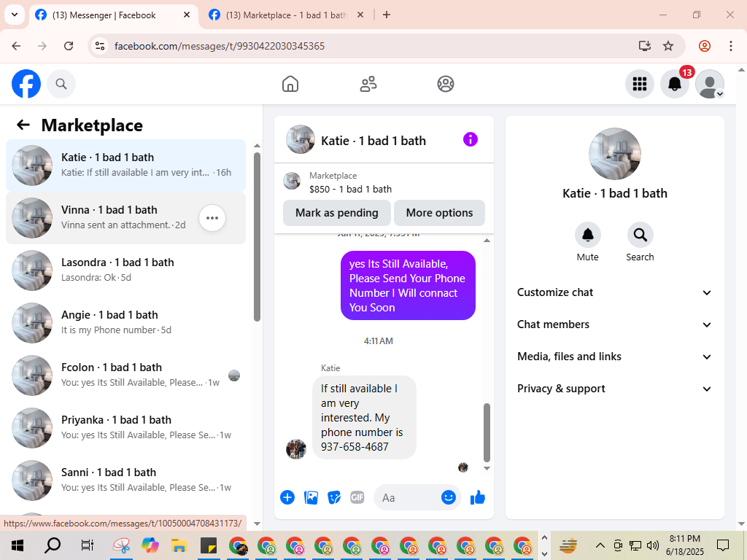Open the three-dot options for Vinna conversation
Image resolution: width=747 pixels, height=560 pixels.
click(212, 218)
